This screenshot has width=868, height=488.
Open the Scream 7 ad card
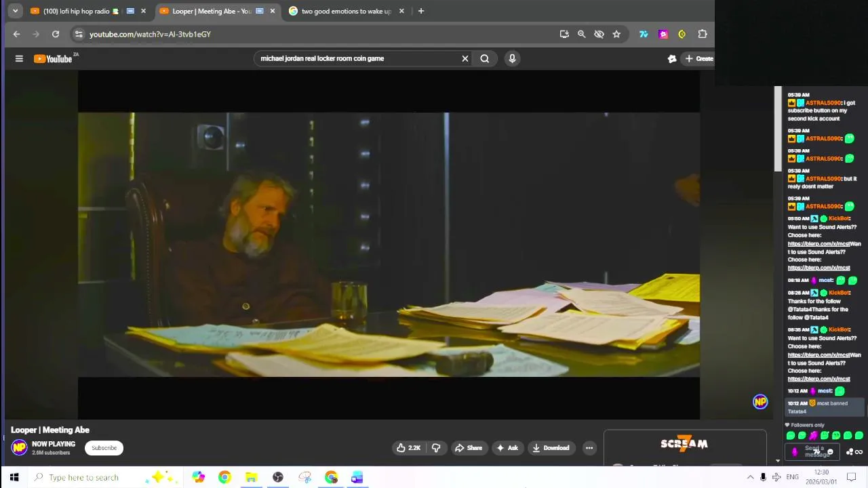click(684, 447)
